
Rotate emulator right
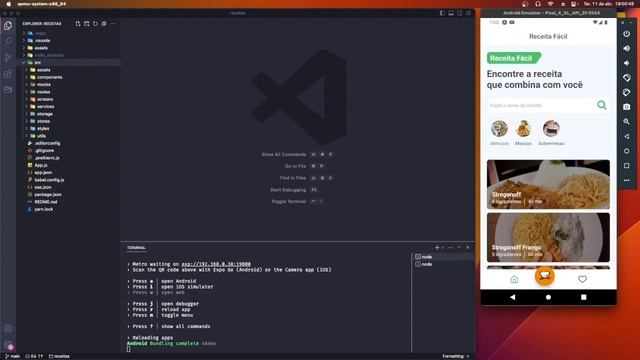(x=627, y=92)
